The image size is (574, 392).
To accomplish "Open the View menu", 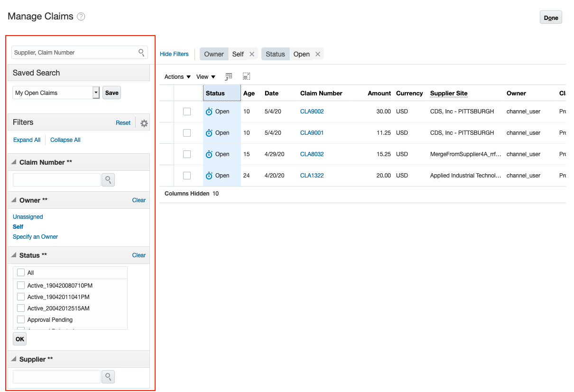I will 205,76.
